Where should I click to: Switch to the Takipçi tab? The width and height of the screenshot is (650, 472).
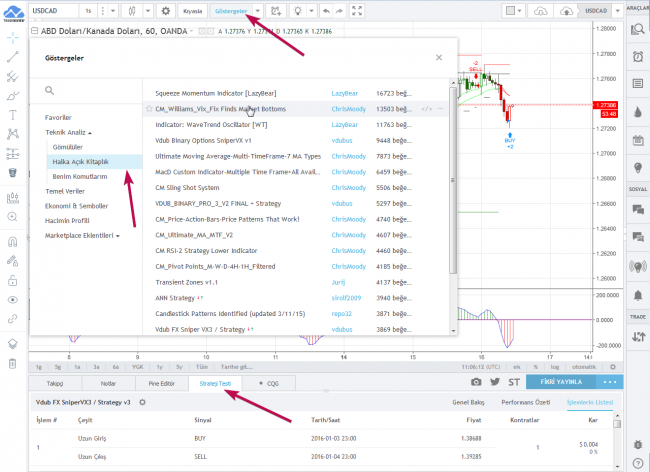point(55,384)
